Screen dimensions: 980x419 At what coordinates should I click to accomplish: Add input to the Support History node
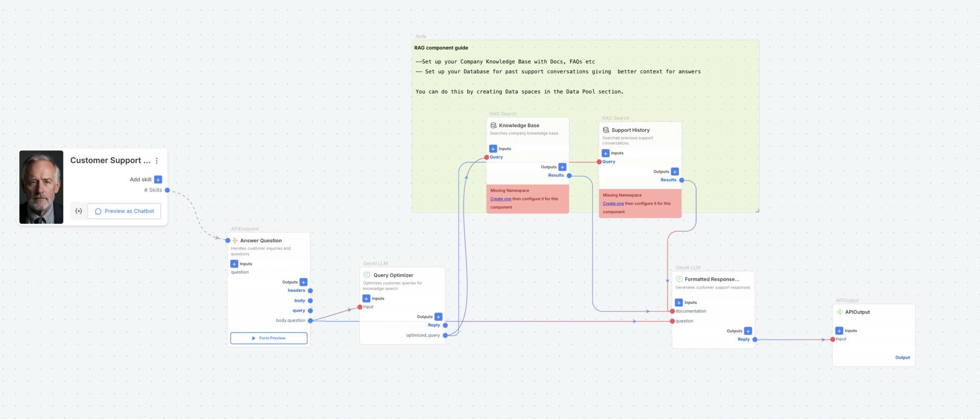point(605,153)
